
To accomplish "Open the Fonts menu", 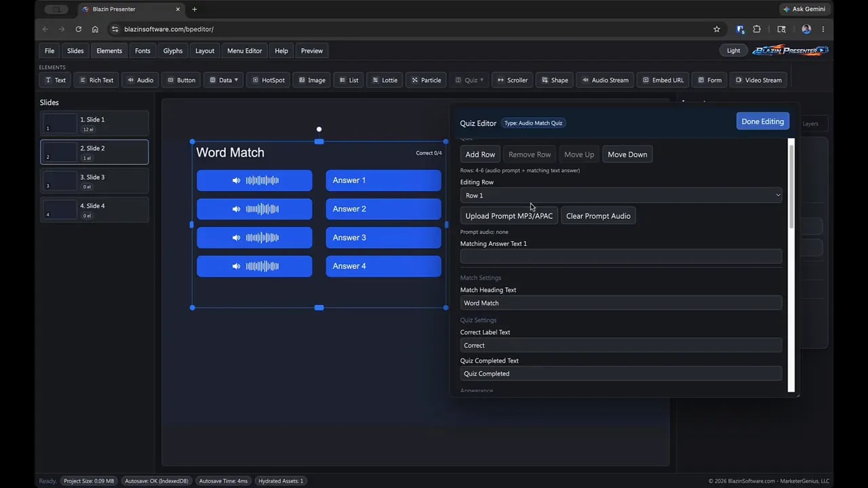I will (x=142, y=51).
